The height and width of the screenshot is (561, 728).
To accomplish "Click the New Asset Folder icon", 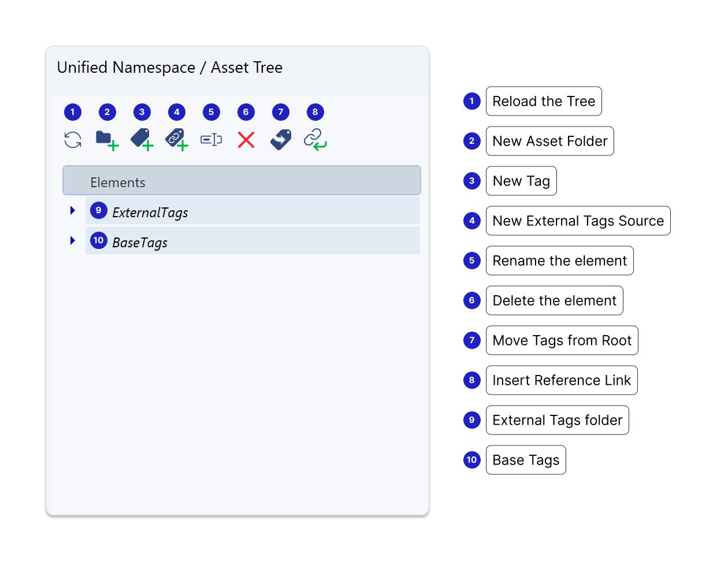I will click(106, 140).
